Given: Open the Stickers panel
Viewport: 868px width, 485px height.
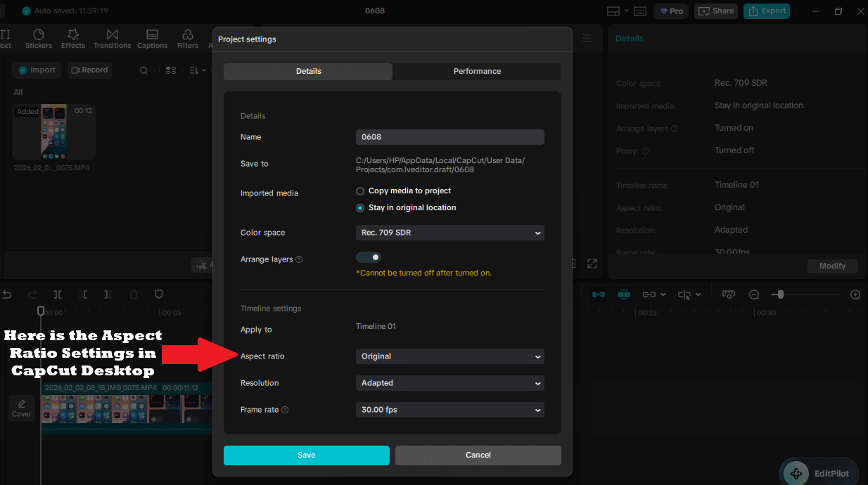Looking at the screenshot, I should point(39,39).
